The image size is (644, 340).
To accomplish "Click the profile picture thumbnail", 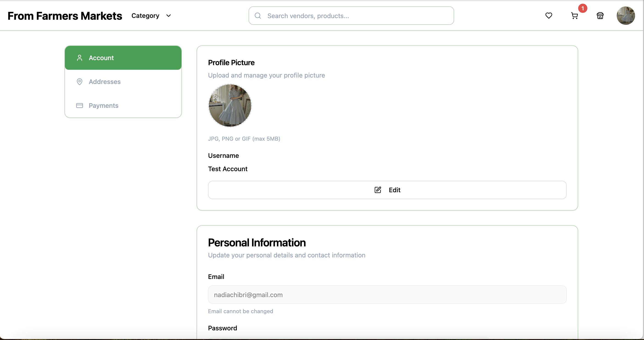I will 230,105.
